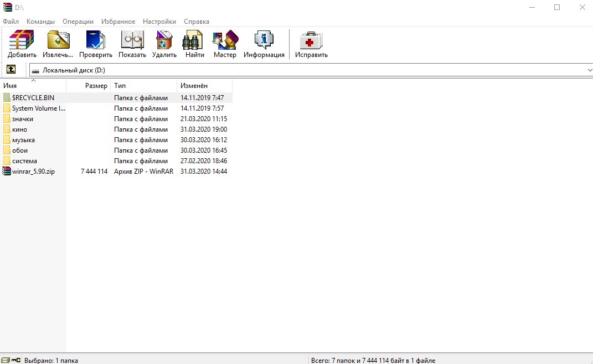Click the Выбрано: 1 папка status text

pyautogui.click(x=51, y=361)
